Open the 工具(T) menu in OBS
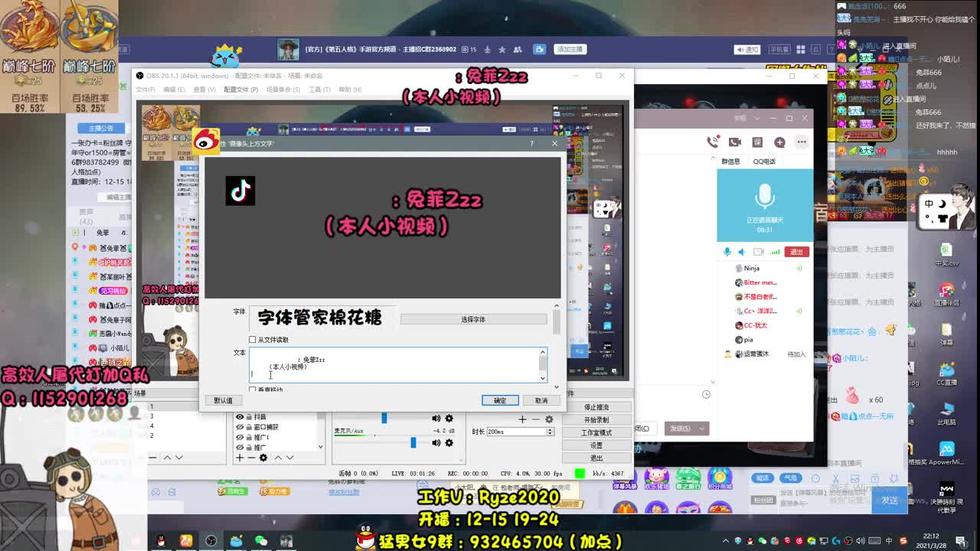Screen dimensions: 980x551 (x=319, y=90)
